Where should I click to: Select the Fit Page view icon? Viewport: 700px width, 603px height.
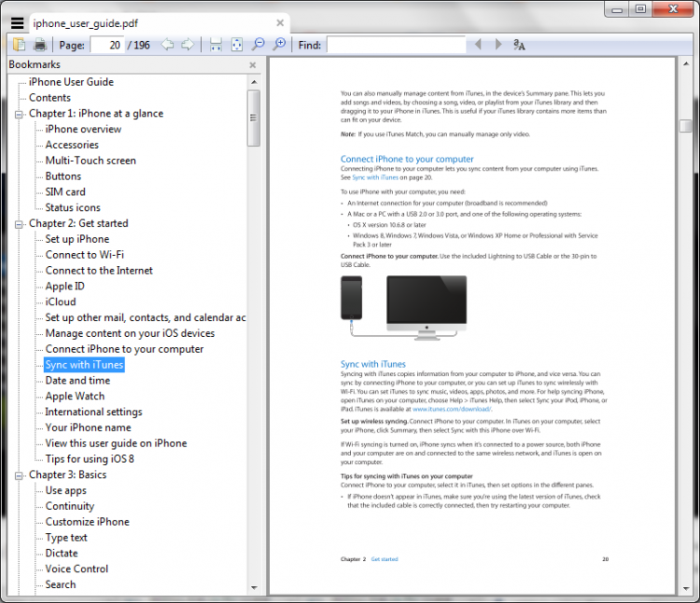[237, 45]
